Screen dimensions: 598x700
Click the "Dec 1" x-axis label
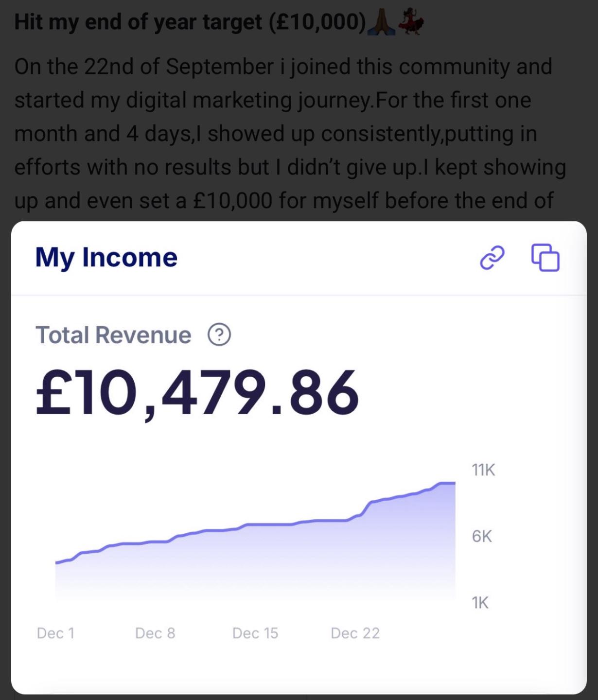coord(55,633)
